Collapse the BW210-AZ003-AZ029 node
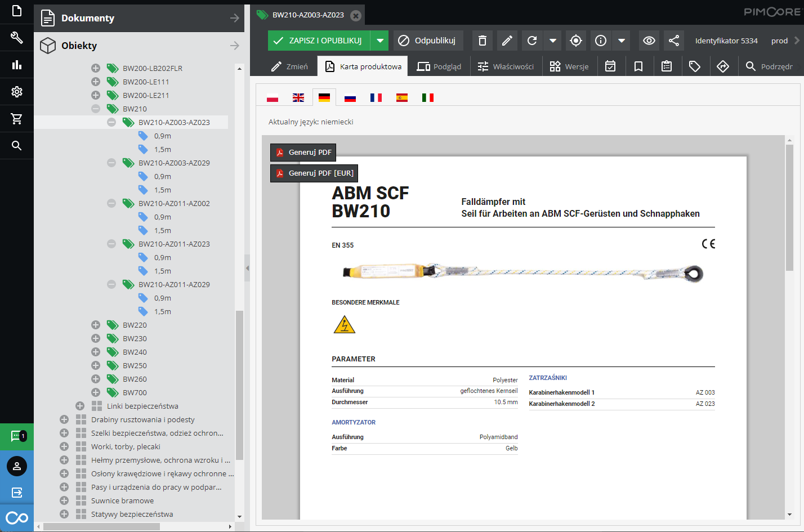The height and width of the screenshot is (532, 804). pos(111,163)
